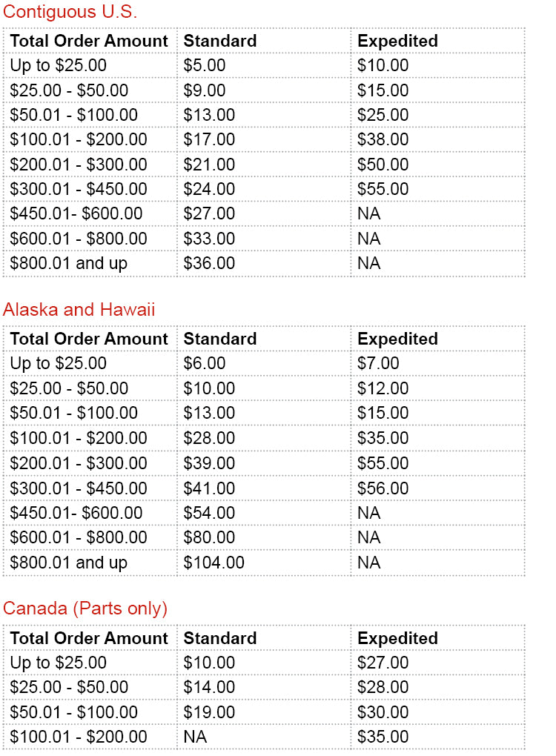Click the Alaska and Hawaii heading
Image resolution: width=556 pixels, height=756 pixels.
pyautogui.click(x=79, y=309)
